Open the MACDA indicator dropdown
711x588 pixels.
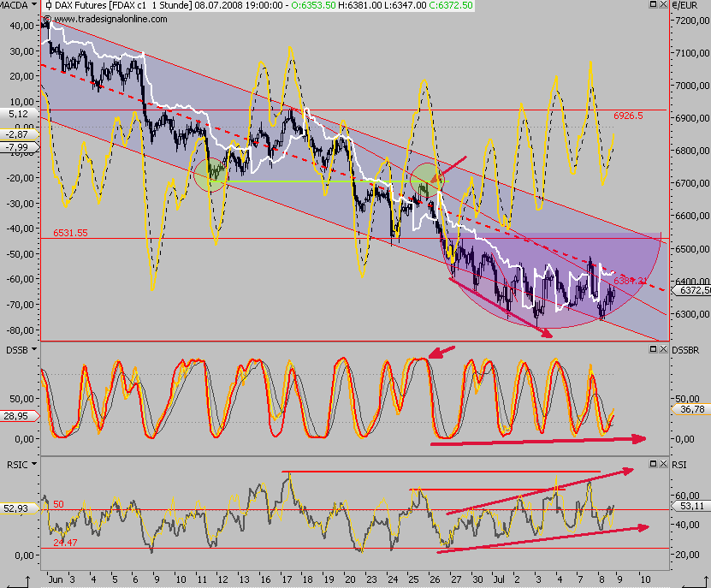point(34,5)
